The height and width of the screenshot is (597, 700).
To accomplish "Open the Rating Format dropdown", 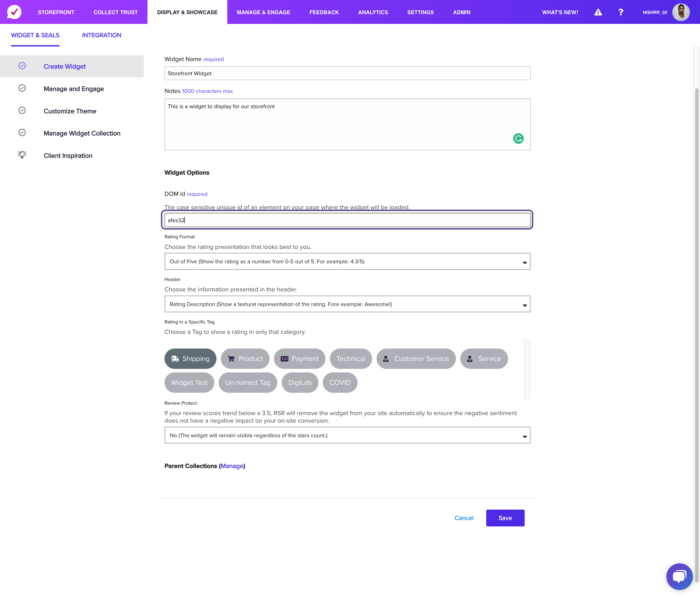I will [x=347, y=261].
